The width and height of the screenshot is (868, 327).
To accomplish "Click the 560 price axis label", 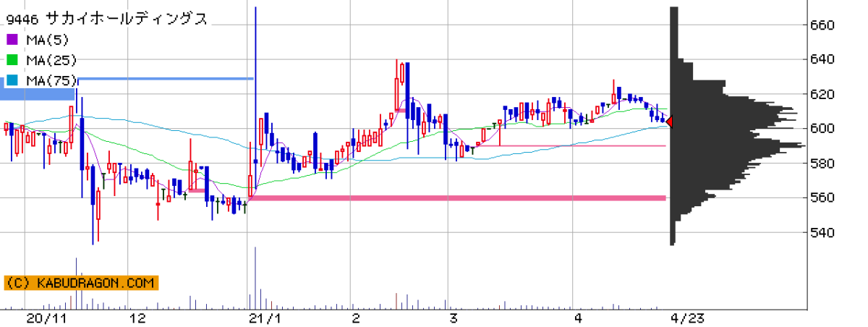I will coord(824,198).
